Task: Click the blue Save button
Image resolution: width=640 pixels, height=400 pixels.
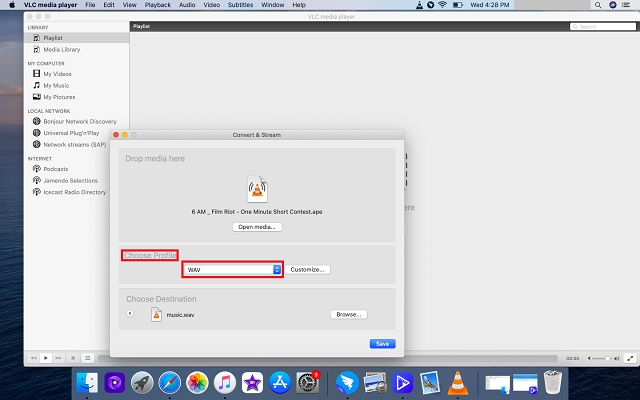Action: (x=382, y=344)
